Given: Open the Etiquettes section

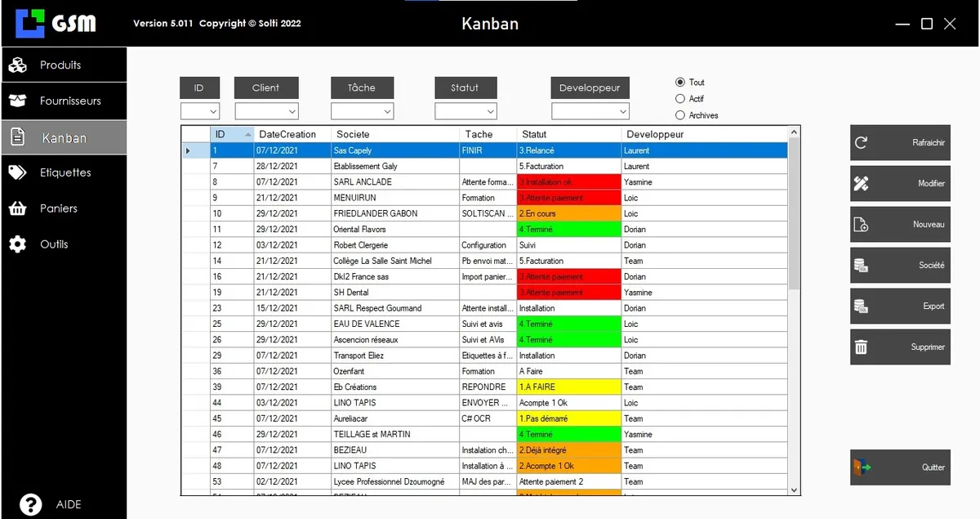Looking at the screenshot, I should pos(64,172).
